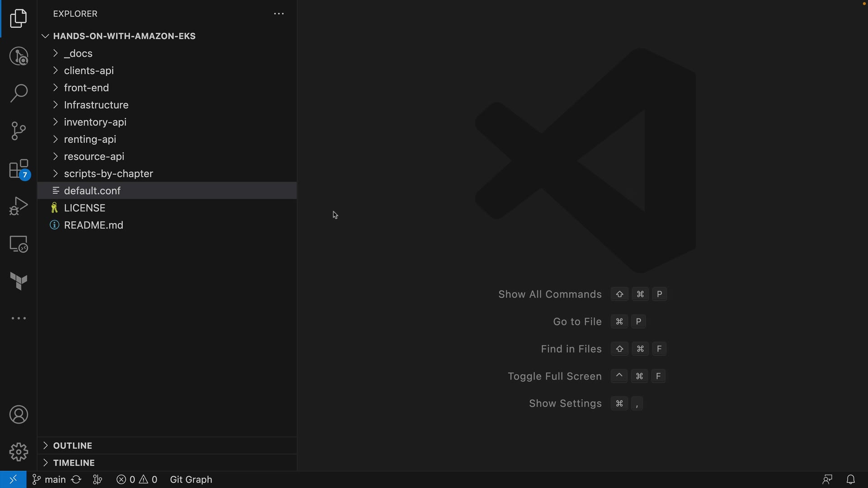The height and width of the screenshot is (488, 868).
Task: Open the Remote Explorer view
Action: 19,244
